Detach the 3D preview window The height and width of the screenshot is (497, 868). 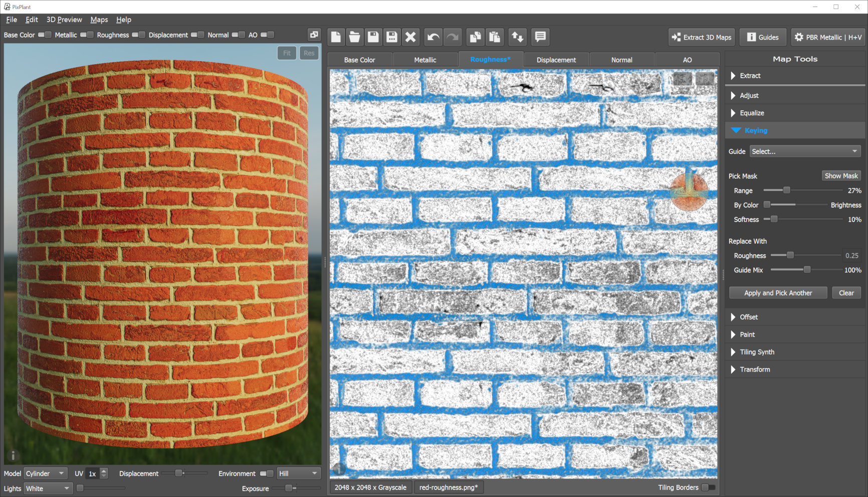point(314,35)
